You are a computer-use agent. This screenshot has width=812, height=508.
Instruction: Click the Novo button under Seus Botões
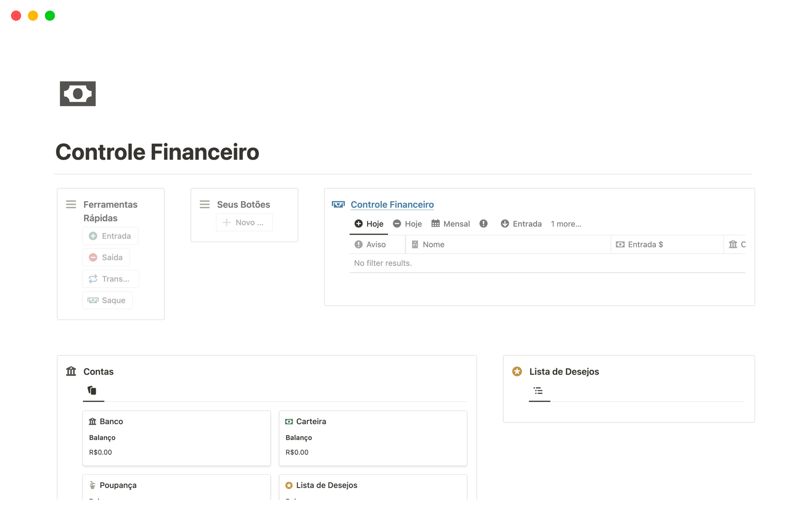(x=244, y=222)
